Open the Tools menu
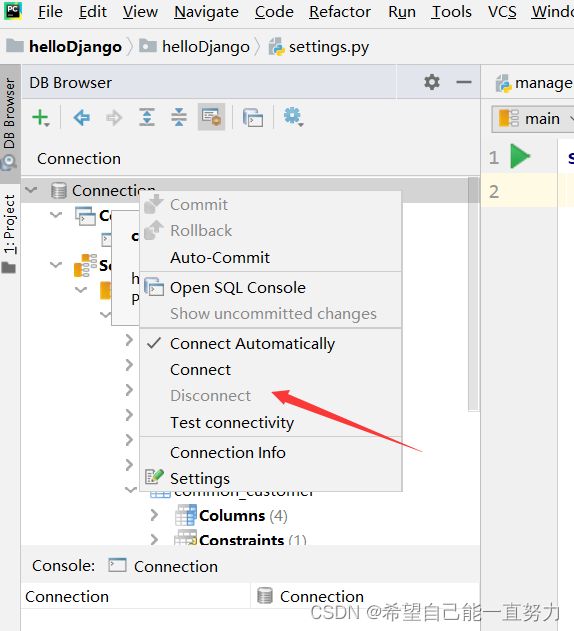 coord(451,11)
